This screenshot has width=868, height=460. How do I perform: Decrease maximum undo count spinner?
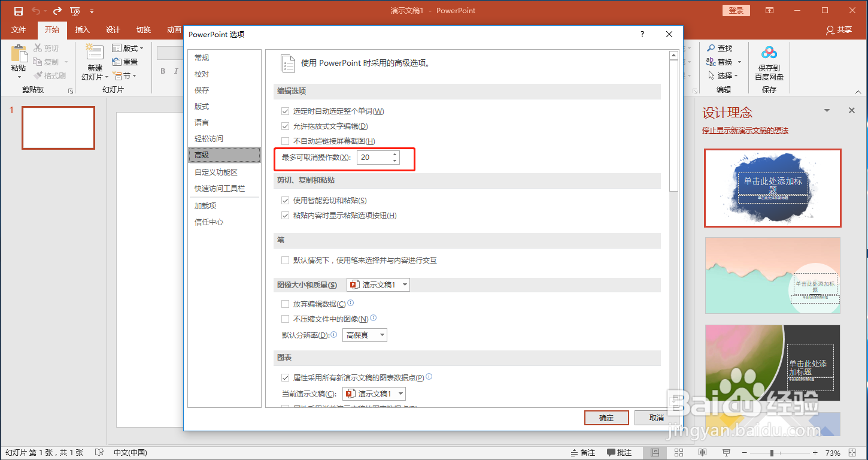pyautogui.click(x=394, y=161)
